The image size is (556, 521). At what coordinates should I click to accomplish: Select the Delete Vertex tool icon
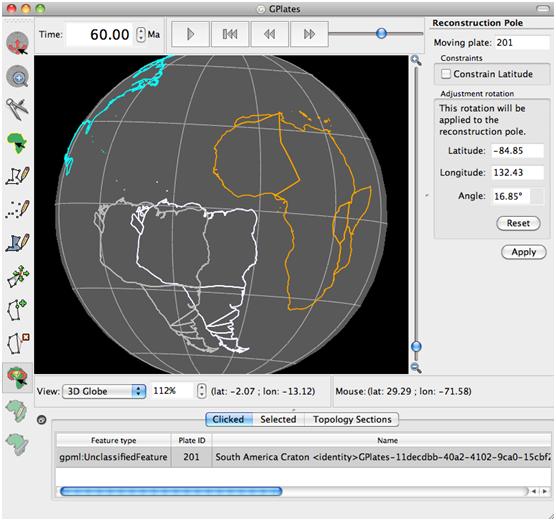pos(18,343)
